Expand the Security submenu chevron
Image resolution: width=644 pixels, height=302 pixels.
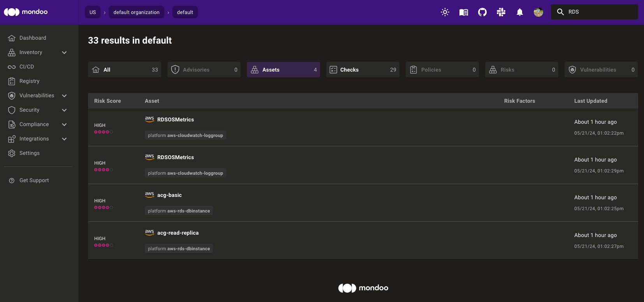[64, 110]
